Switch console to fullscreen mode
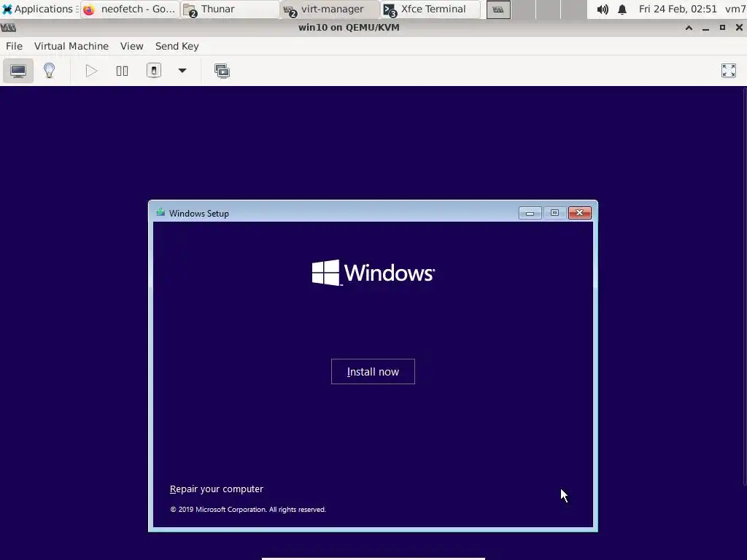 (x=729, y=71)
